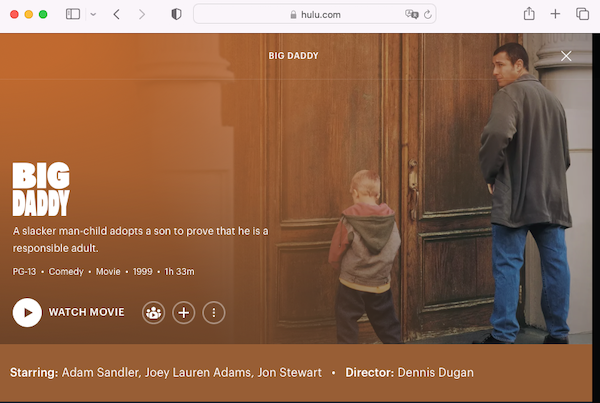Click the Joey Lauren Adams cast name
The image size is (600, 403).
pos(198,372)
